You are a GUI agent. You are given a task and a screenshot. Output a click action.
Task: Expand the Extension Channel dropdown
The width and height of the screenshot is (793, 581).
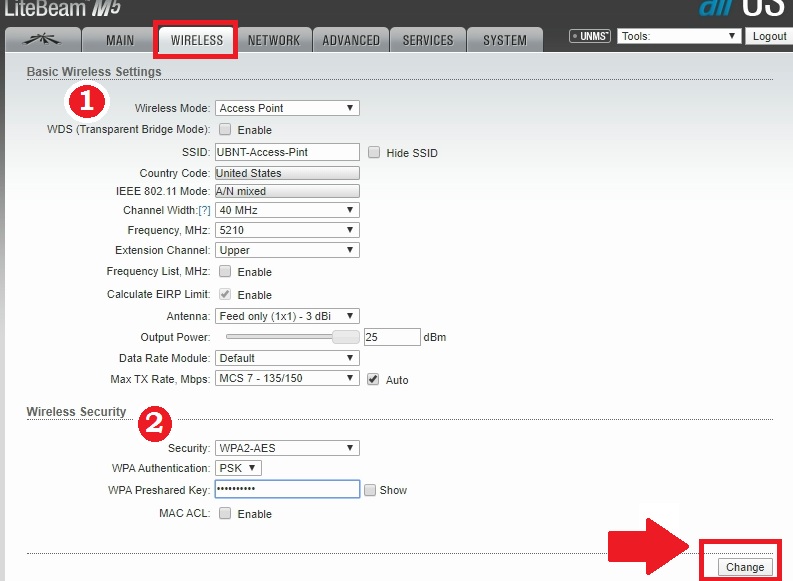(x=287, y=250)
